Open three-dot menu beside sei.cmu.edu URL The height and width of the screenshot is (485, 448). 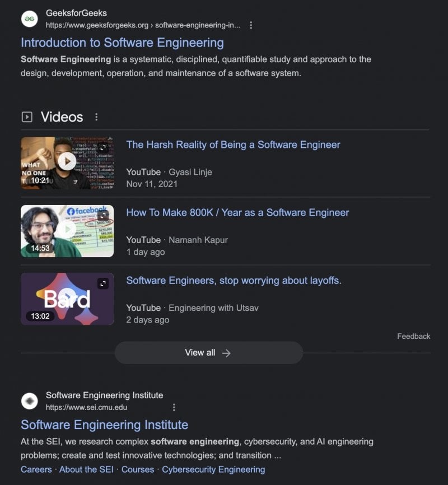(174, 407)
